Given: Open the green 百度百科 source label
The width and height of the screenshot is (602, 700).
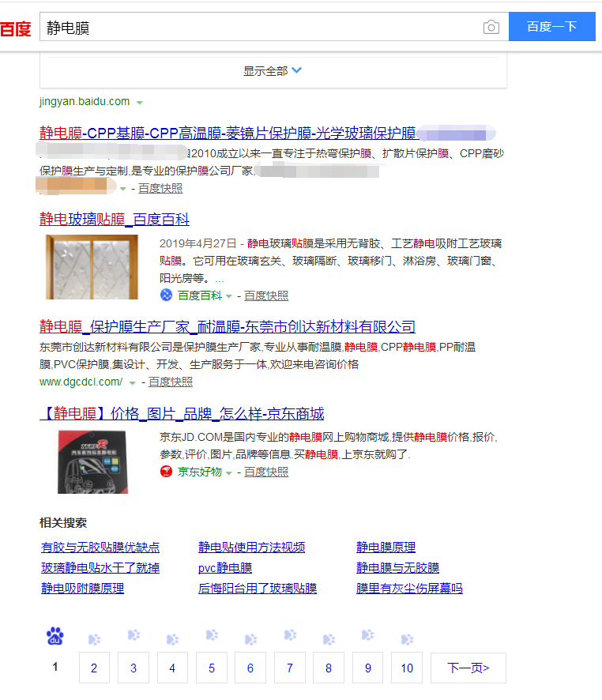Looking at the screenshot, I should point(199,295).
